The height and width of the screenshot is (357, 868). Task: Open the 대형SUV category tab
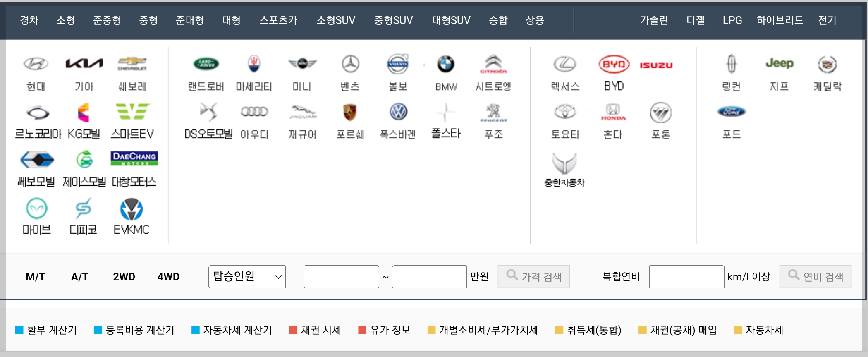451,20
